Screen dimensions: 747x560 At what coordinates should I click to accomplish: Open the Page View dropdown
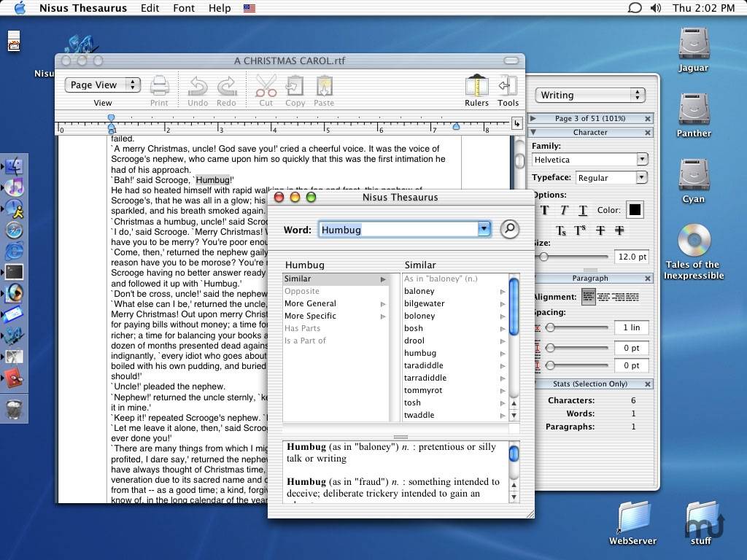(x=102, y=85)
